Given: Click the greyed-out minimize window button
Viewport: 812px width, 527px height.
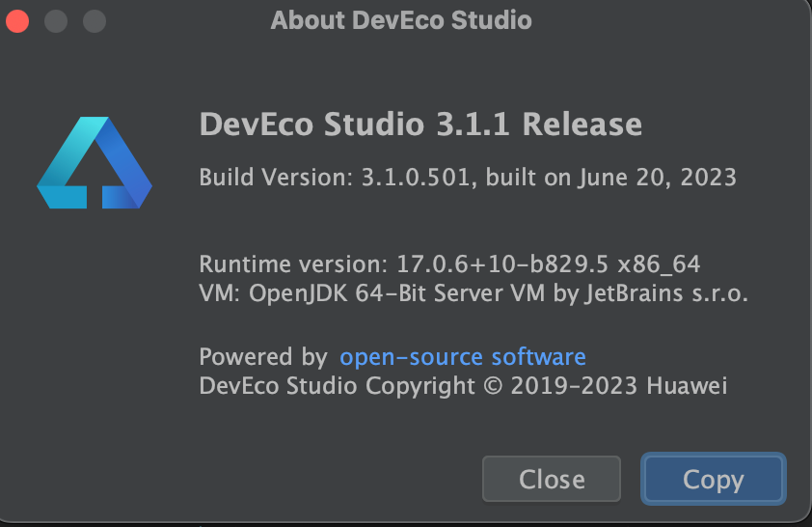Looking at the screenshot, I should (x=56, y=21).
